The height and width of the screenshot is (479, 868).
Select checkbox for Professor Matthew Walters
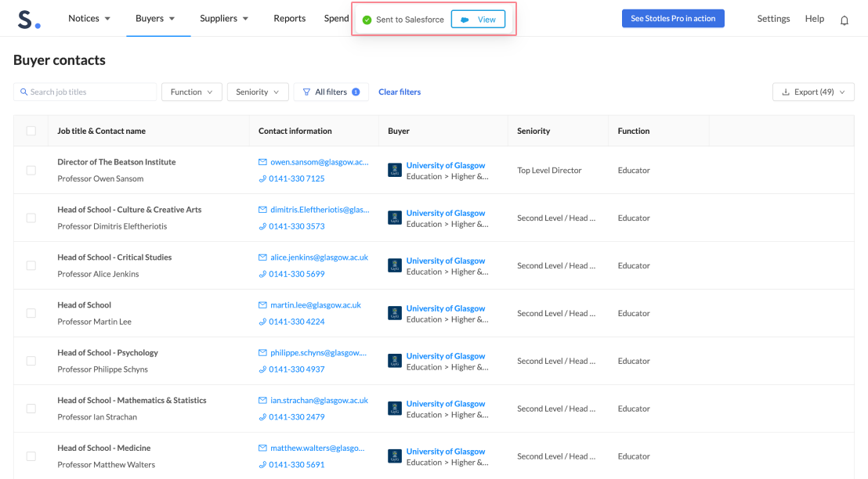pyautogui.click(x=31, y=456)
